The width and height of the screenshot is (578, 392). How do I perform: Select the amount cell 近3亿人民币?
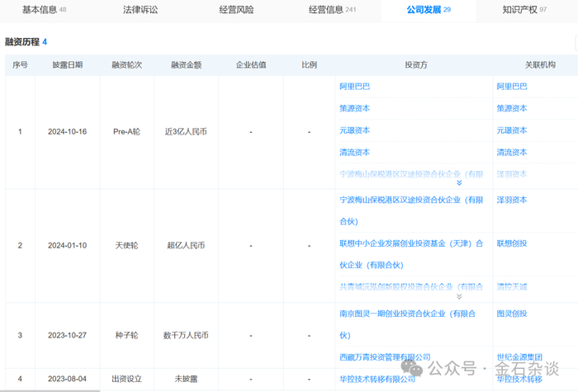[186, 132]
